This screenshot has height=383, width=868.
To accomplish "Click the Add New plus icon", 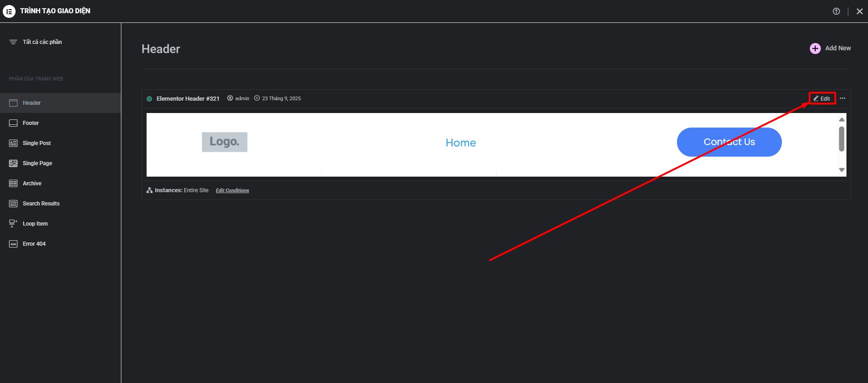I will click(815, 49).
